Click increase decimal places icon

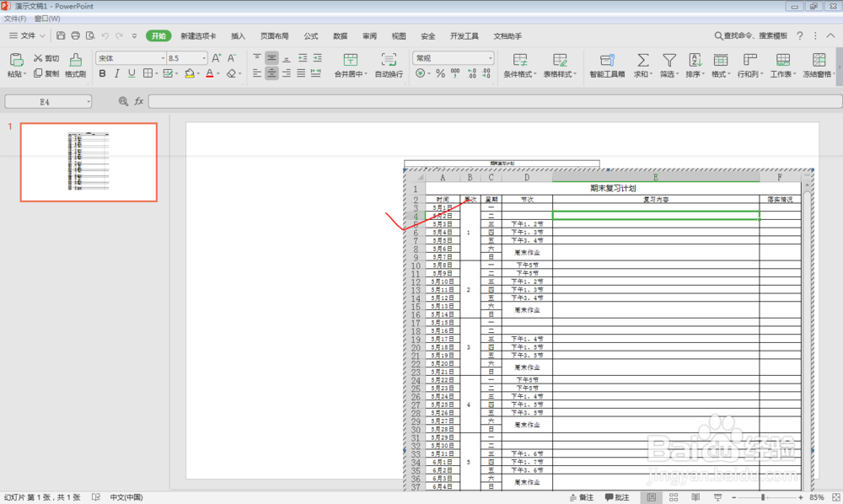click(471, 73)
